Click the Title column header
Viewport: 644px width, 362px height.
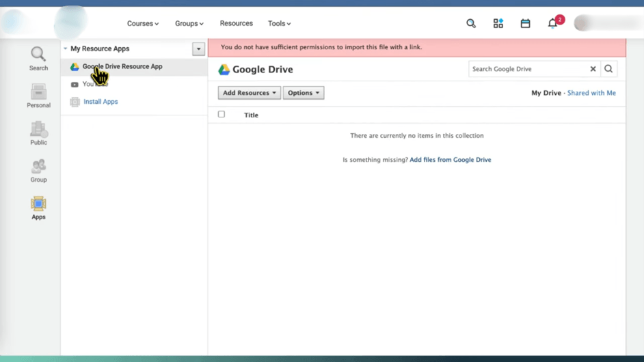click(x=251, y=115)
